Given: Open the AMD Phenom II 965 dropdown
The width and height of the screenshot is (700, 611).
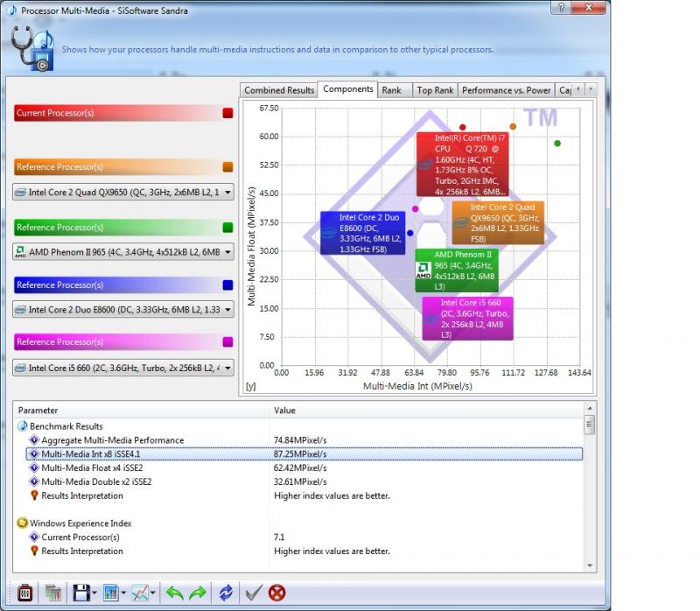Looking at the screenshot, I should 123,252.
